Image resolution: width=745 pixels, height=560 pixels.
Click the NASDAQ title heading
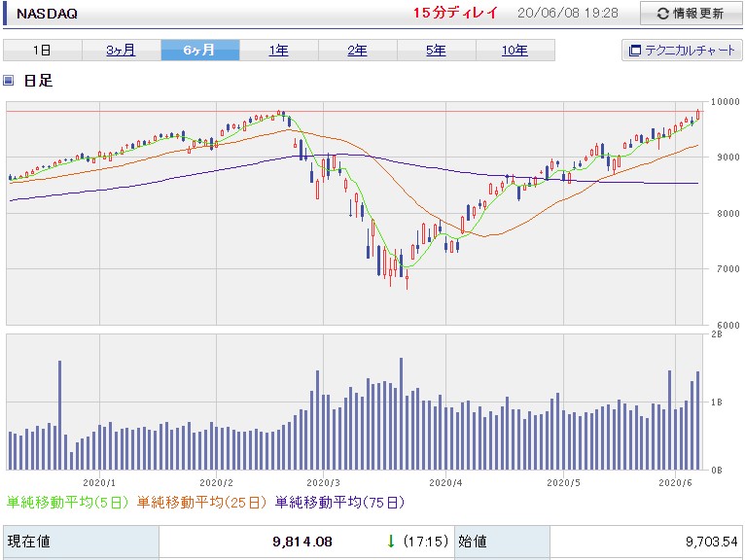(47, 14)
